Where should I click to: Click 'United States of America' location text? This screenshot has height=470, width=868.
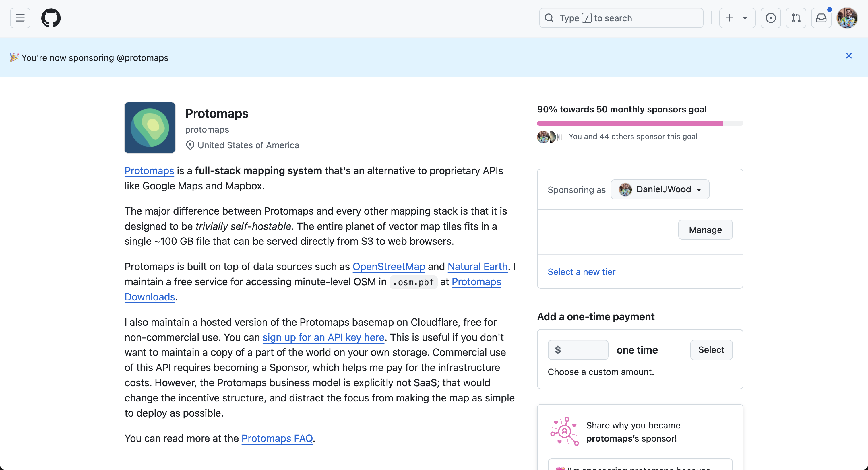click(x=248, y=145)
